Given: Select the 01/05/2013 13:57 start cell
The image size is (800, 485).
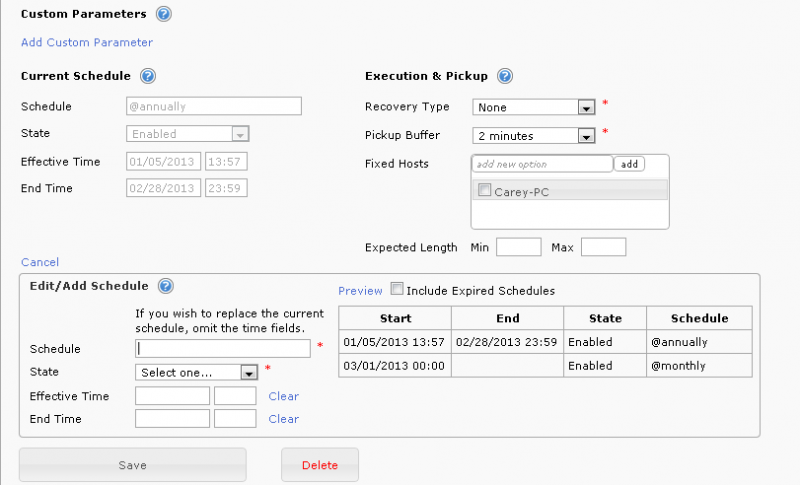Looking at the screenshot, I should [x=395, y=342].
